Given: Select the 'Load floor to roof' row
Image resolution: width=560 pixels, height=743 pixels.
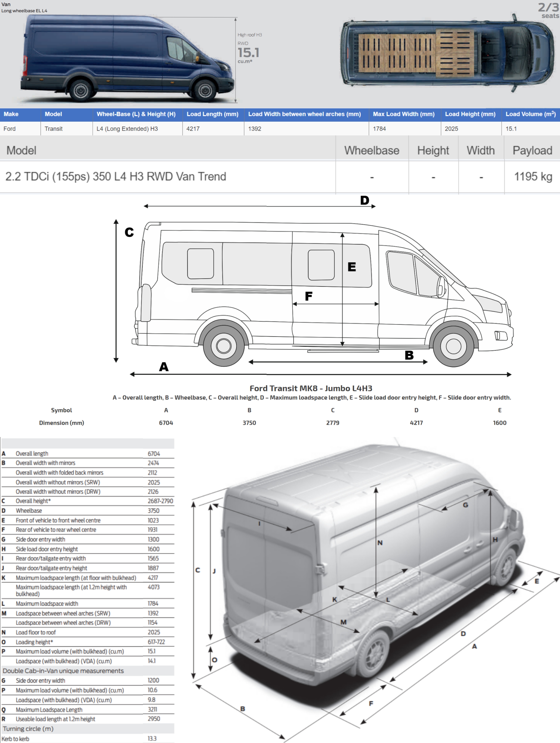Looking at the screenshot, I should coord(88,632).
